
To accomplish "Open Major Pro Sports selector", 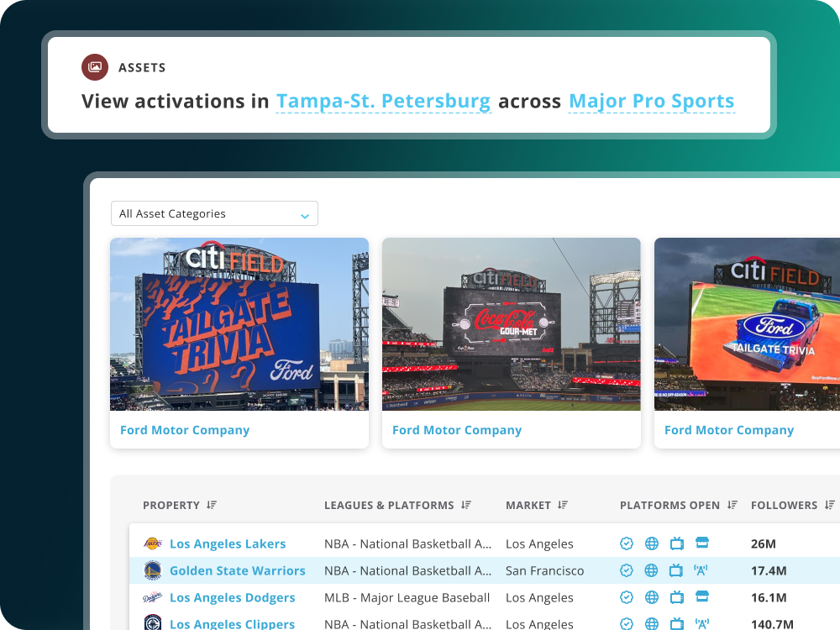I will click(652, 101).
